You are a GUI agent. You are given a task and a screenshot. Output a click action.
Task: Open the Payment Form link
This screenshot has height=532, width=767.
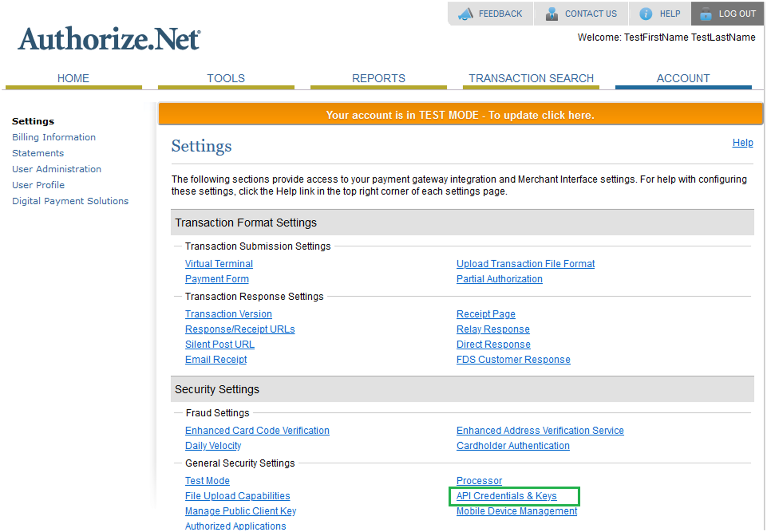[x=217, y=279]
